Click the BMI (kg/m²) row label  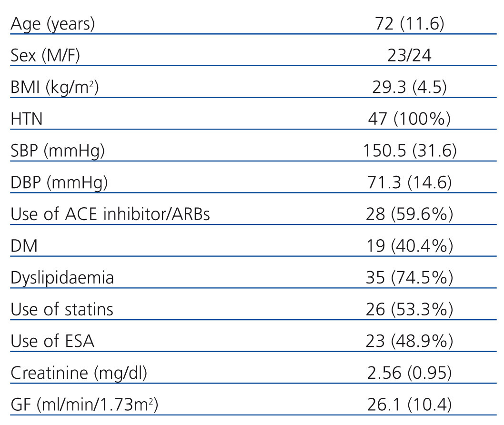pos(54,87)
